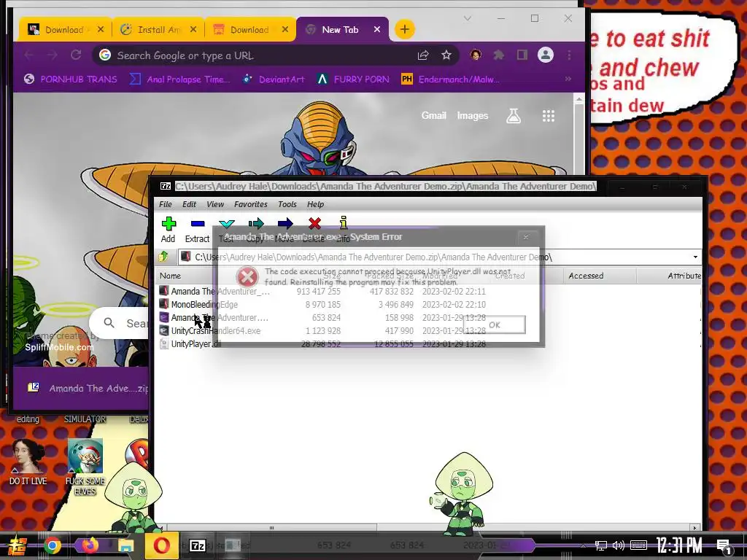Image resolution: width=747 pixels, height=560 pixels.
Task: Close the Install Am browser tab
Action: coord(193,29)
